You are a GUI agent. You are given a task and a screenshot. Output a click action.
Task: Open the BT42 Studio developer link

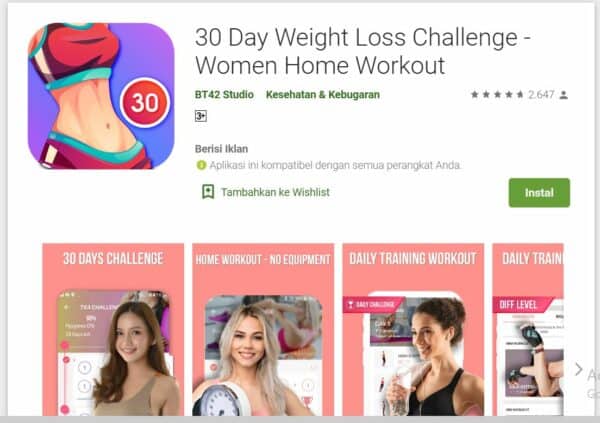224,95
